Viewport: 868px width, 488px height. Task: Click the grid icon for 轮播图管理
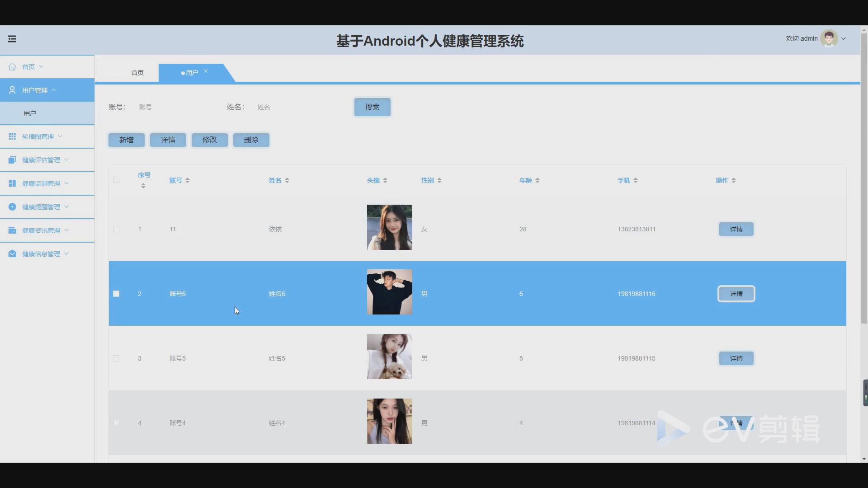tap(12, 136)
